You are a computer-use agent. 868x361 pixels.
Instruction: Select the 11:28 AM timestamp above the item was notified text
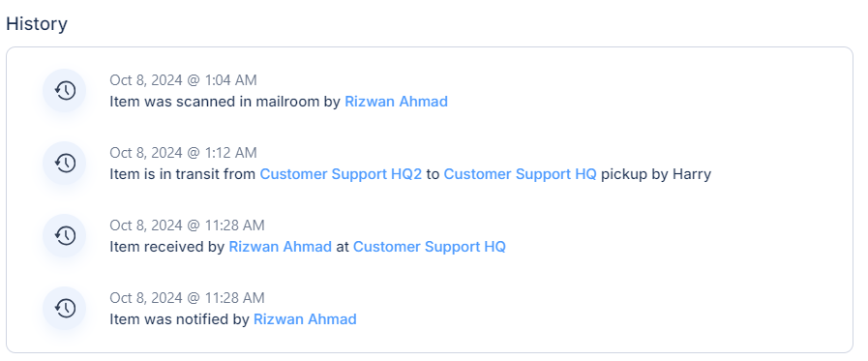(x=187, y=298)
